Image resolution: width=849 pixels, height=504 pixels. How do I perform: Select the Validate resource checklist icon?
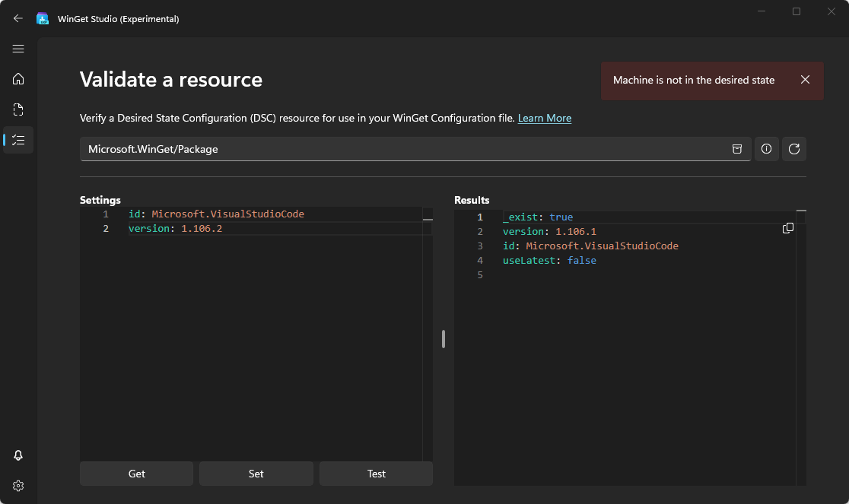point(18,140)
